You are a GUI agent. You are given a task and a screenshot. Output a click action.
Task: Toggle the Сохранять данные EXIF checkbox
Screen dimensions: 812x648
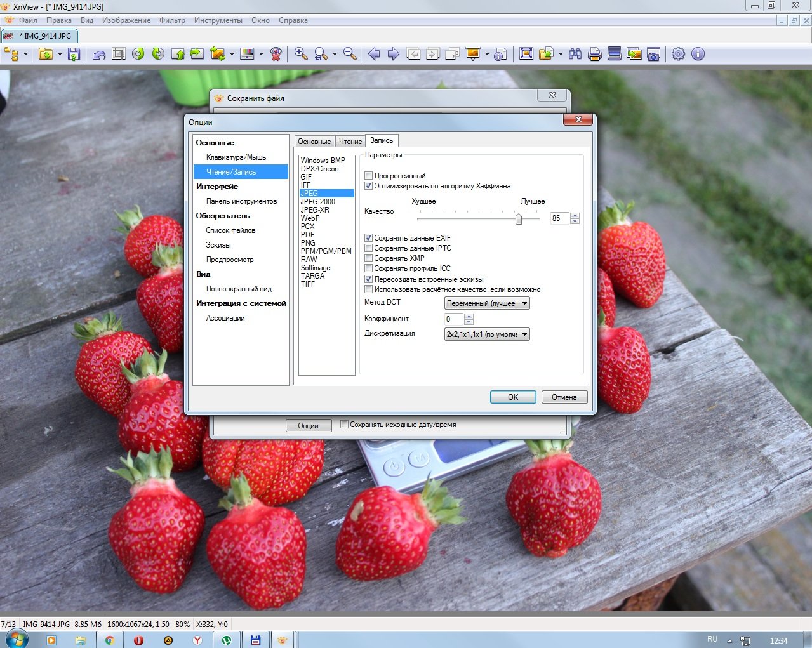coord(368,238)
